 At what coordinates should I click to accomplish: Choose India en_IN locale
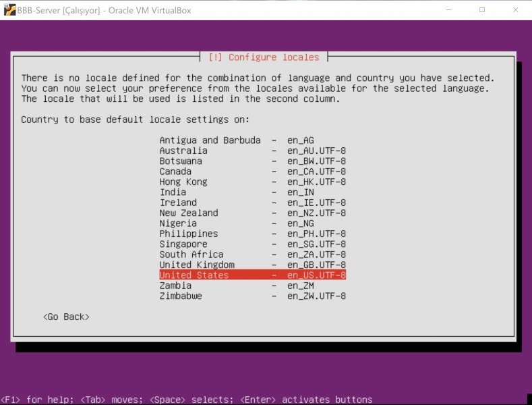click(252, 192)
